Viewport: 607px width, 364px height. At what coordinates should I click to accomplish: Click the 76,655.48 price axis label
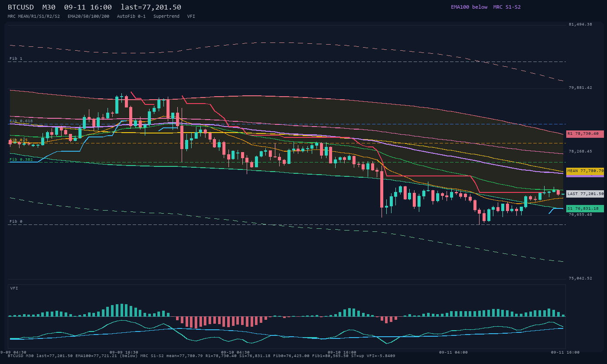click(x=580, y=214)
